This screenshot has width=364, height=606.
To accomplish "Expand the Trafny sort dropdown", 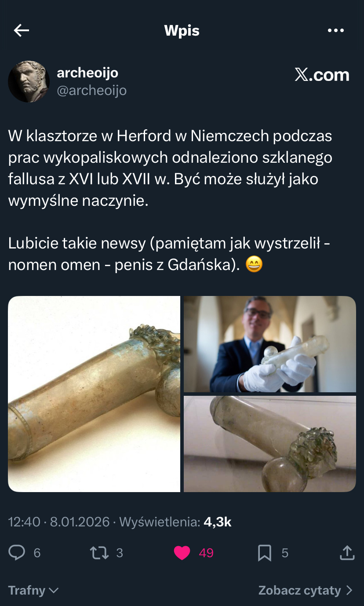I will [33, 590].
